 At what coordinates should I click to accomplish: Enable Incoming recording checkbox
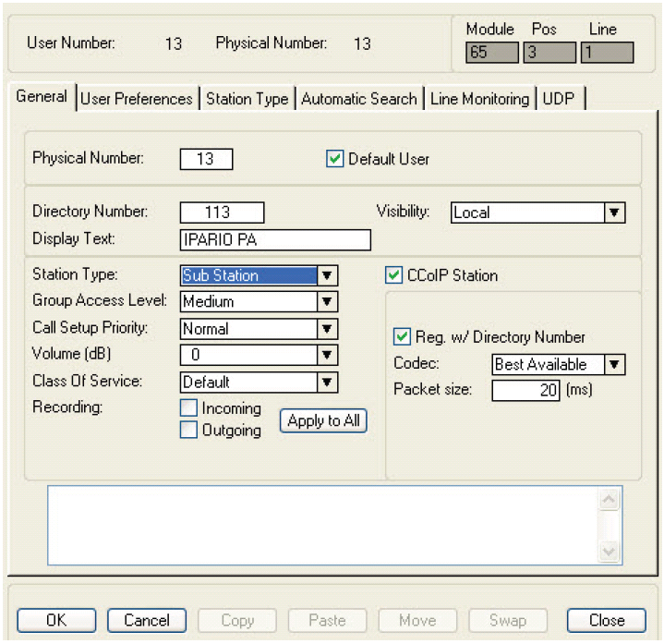[188, 408]
